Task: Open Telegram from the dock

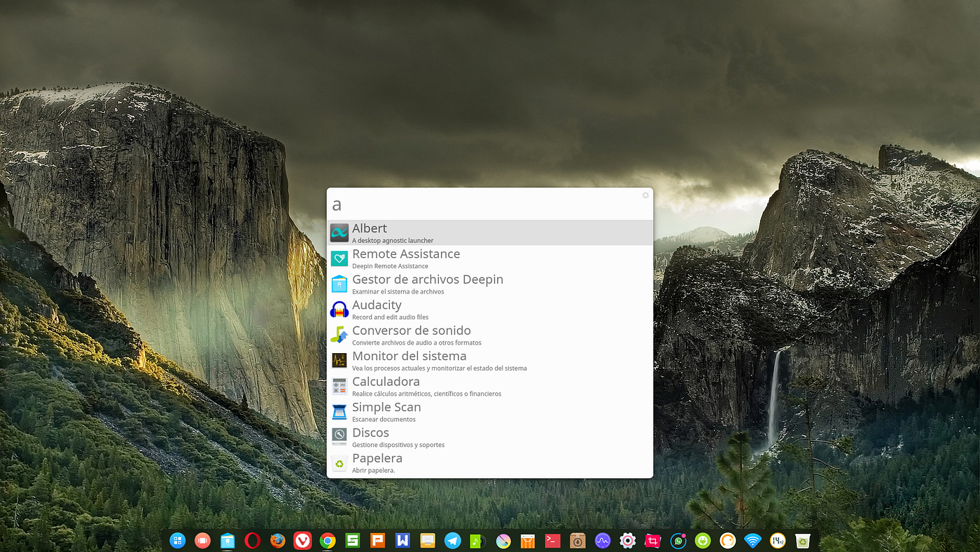Action: pyautogui.click(x=452, y=540)
